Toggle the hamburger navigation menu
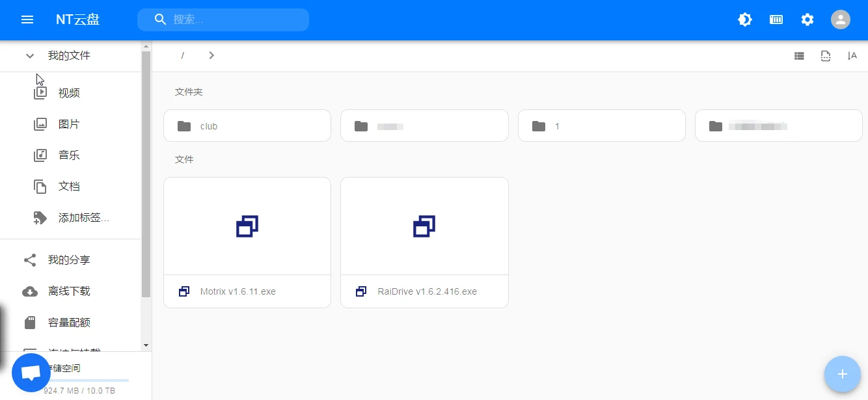868x400 pixels. 27,20
